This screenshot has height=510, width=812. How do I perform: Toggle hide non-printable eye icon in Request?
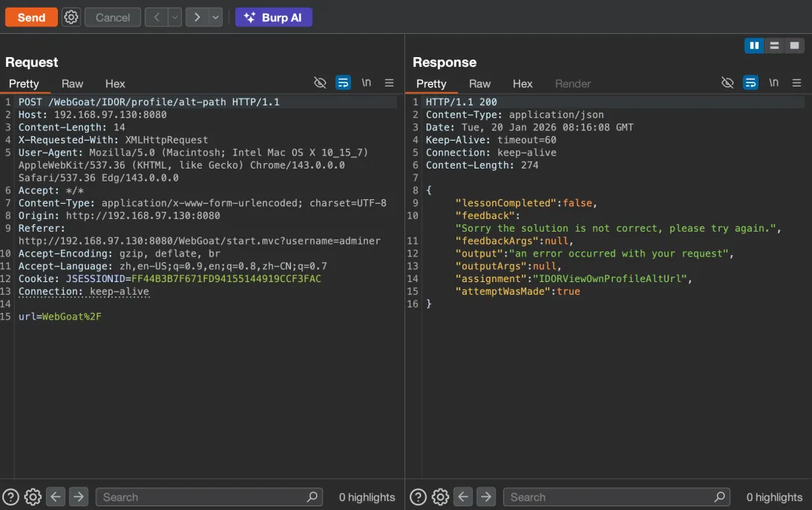(x=320, y=83)
